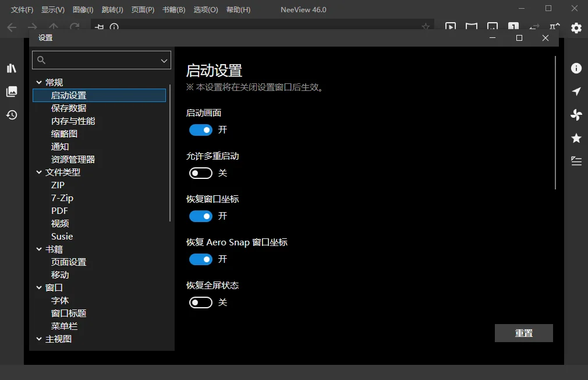The height and width of the screenshot is (380, 588).
Task: Open the 显示(V) menu
Action: [x=53, y=10]
